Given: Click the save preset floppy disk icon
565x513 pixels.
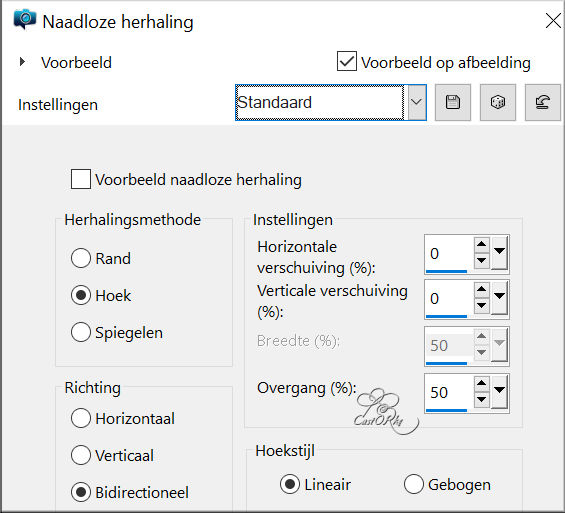Looking at the screenshot, I should (453, 102).
